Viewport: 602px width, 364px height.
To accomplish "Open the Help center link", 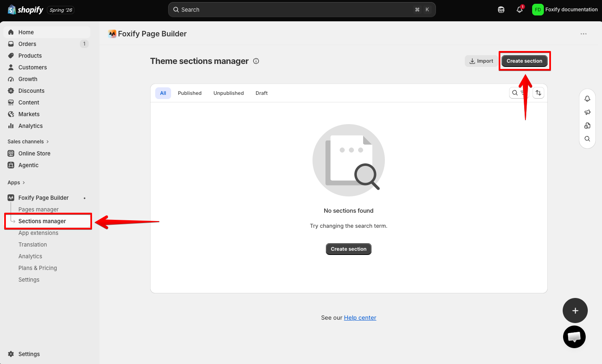I will (360, 318).
